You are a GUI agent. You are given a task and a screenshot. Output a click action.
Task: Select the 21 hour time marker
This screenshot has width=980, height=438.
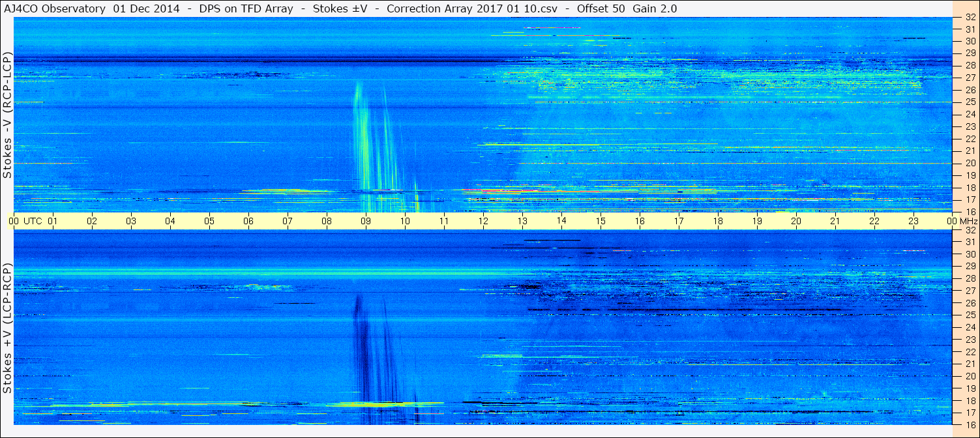[835, 222]
